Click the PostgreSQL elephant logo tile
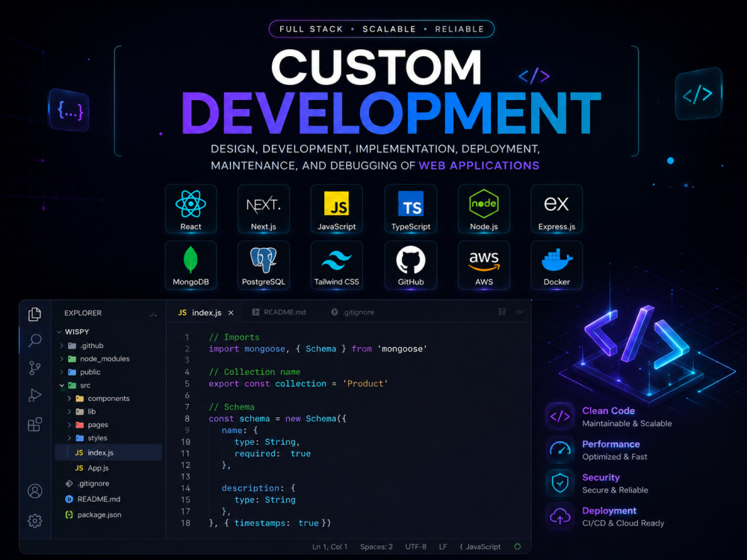 (x=264, y=265)
